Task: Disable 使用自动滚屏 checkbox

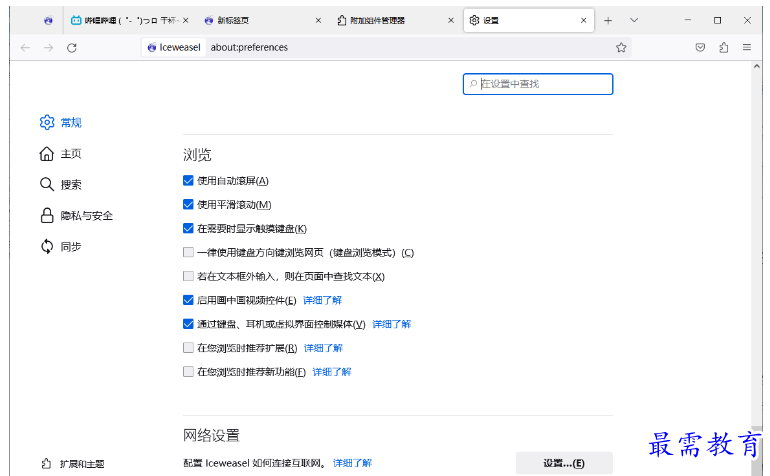Action: coord(188,181)
